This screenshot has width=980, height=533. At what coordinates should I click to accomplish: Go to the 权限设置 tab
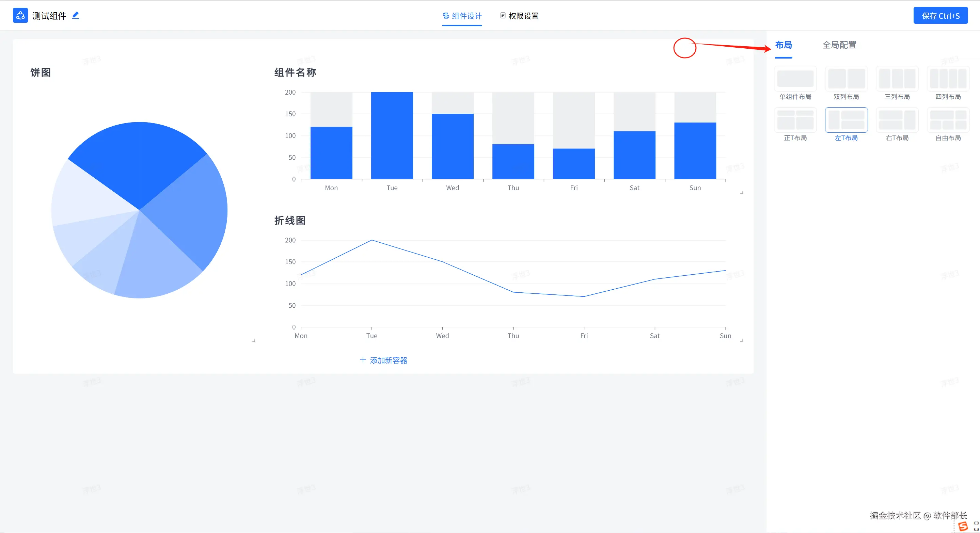coord(519,16)
